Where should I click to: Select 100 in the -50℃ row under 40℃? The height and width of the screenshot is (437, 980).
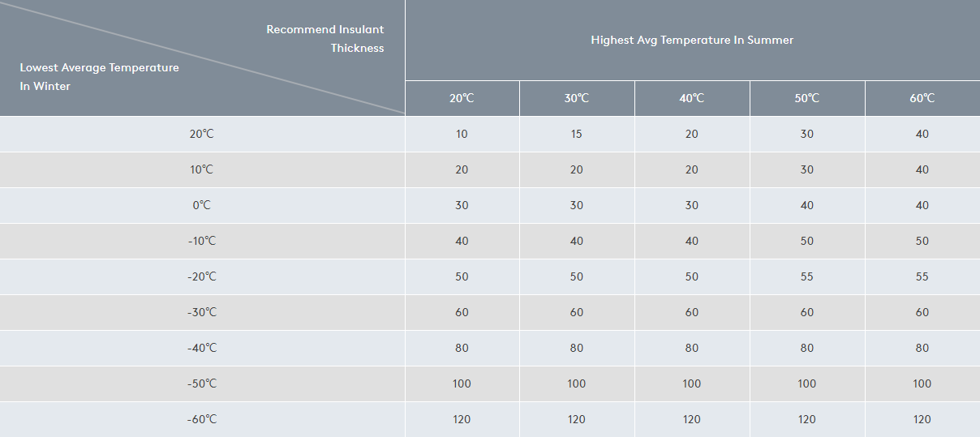click(x=692, y=383)
